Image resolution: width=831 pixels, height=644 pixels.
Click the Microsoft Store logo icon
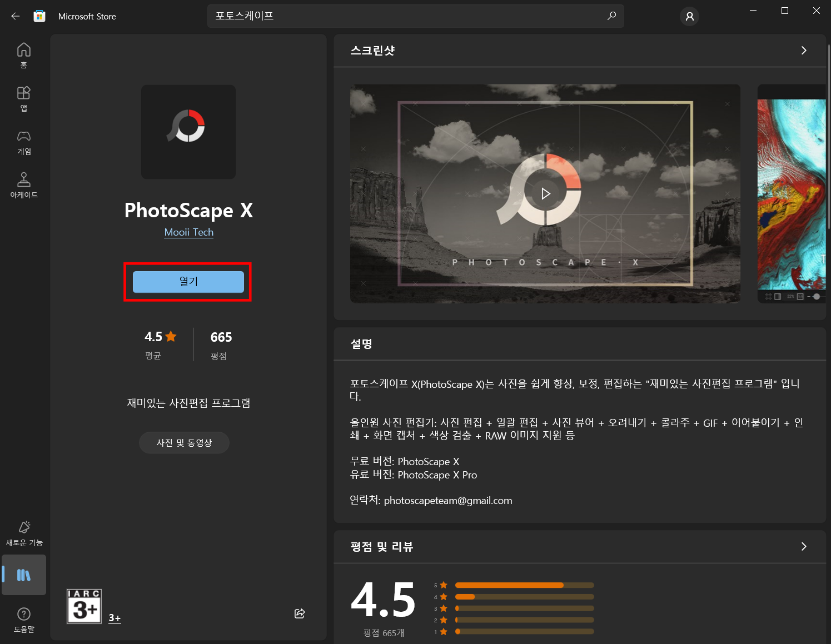tap(39, 16)
